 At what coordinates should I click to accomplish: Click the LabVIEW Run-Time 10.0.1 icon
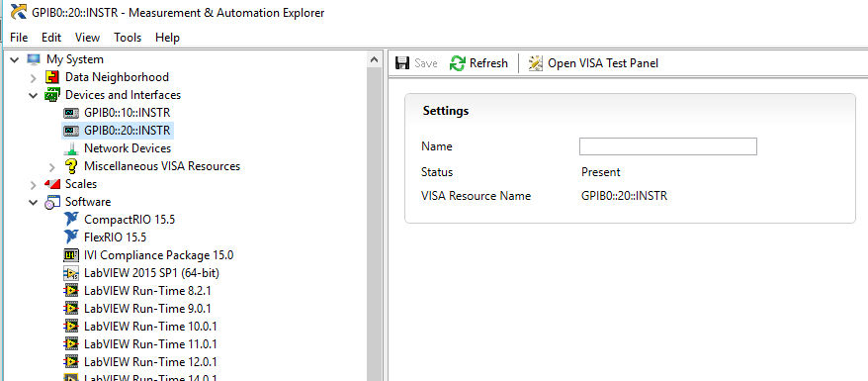click(x=71, y=327)
